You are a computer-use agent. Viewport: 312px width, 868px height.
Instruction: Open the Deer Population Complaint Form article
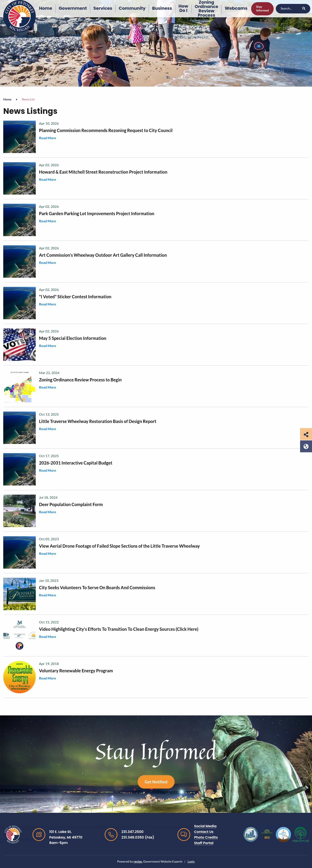click(71, 504)
